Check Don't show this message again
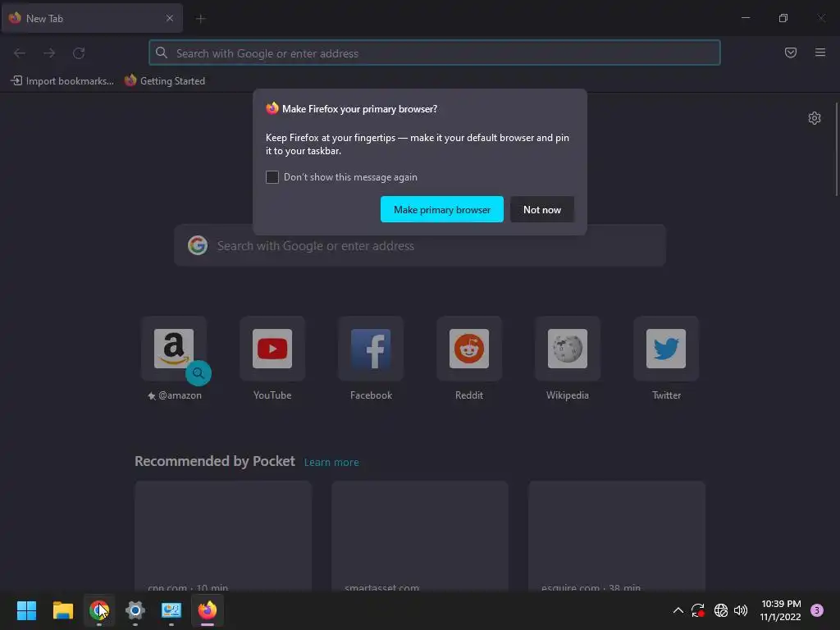The width and height of the screenshot is (840, 630). (x=272, y=177)
